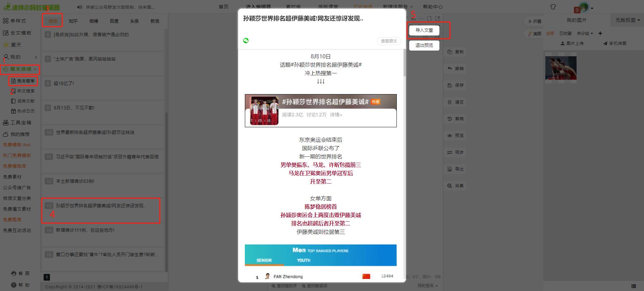Switch to the 头条 source tab

point(135,21)
